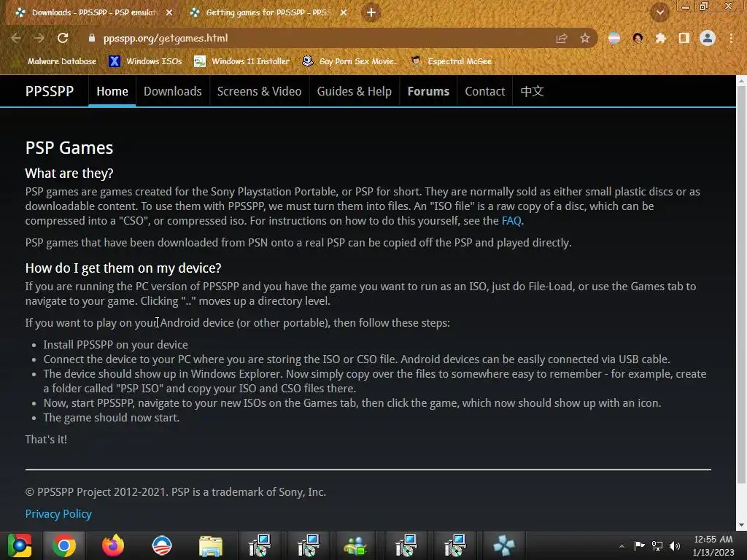Click the clock showing 12:55 AM
The image size is (747, 560).
click(713, 545)
